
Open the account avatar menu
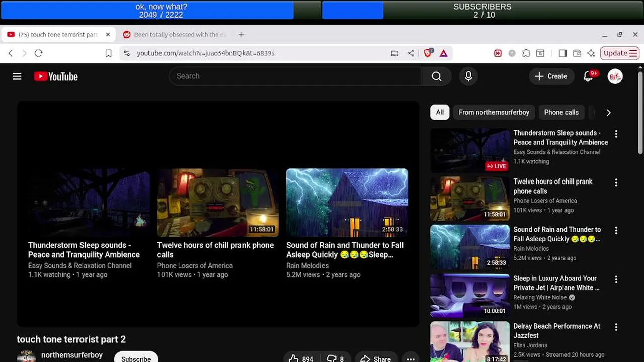tap(615, 76)
